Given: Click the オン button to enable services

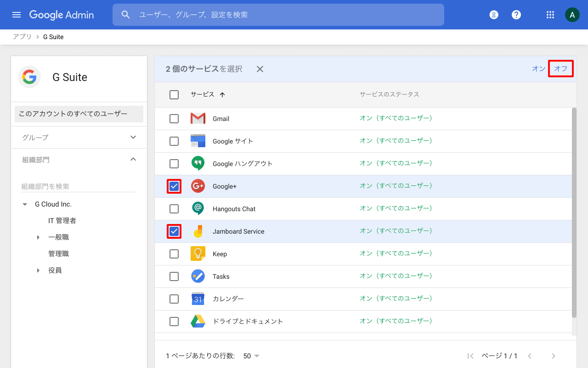Looking at the screenshot, I should pos(538,69).
